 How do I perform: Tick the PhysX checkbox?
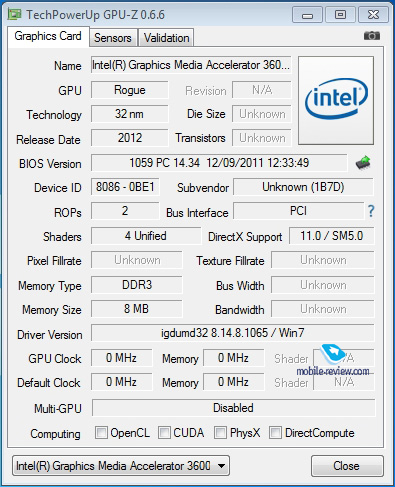coord(220,433)
